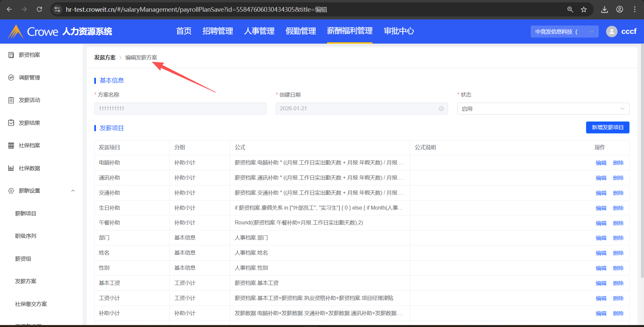Select 发薪方案 in the sidebar submenu
This screenshot has height=327, width=644.
[x=26, y=281]
